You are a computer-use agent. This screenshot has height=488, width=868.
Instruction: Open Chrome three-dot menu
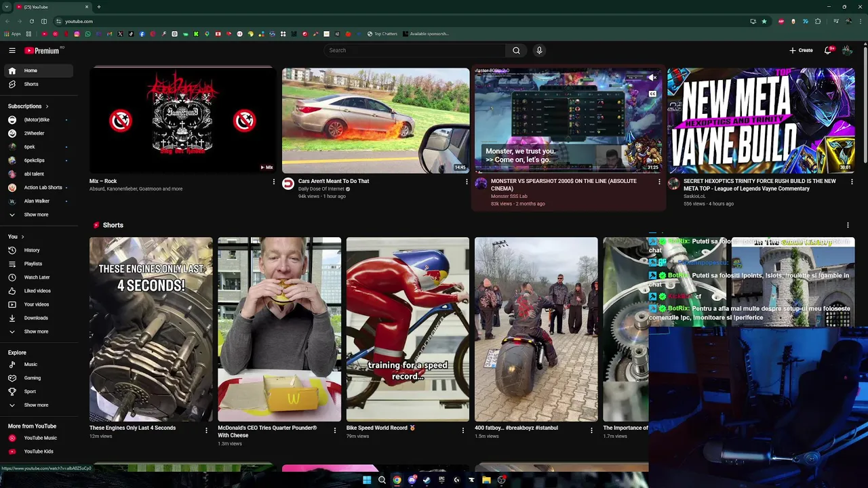(860, 21)
